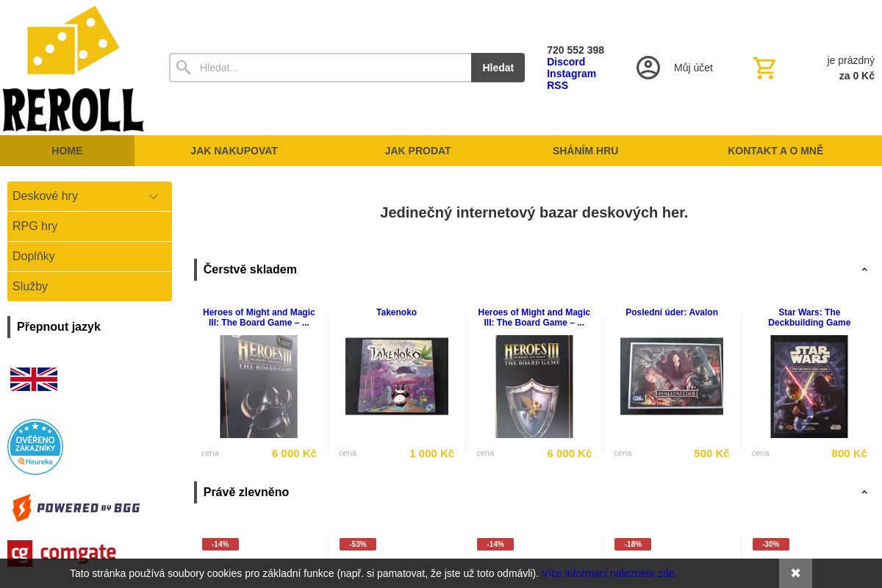The height and width of the screenshot is (588, 882).
Task: Open the Instagram link
Action: pos(571,73)
